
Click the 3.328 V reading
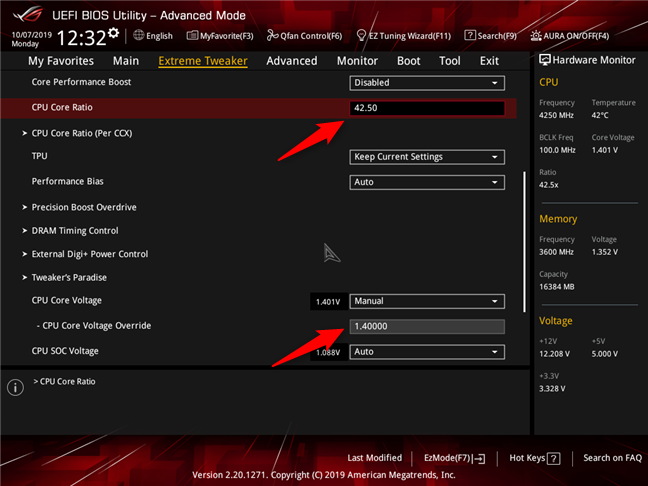(552, 389)
